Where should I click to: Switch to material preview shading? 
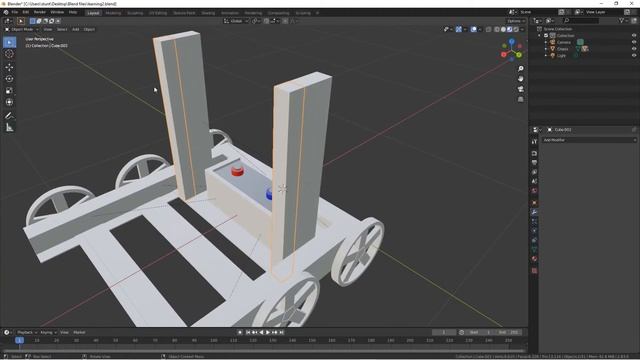pos(510,29)
